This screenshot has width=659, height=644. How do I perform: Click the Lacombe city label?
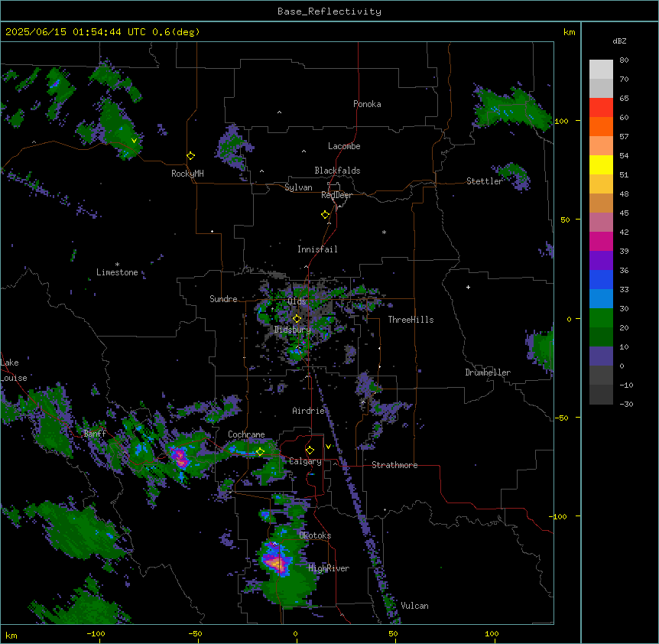click(344, 146)
